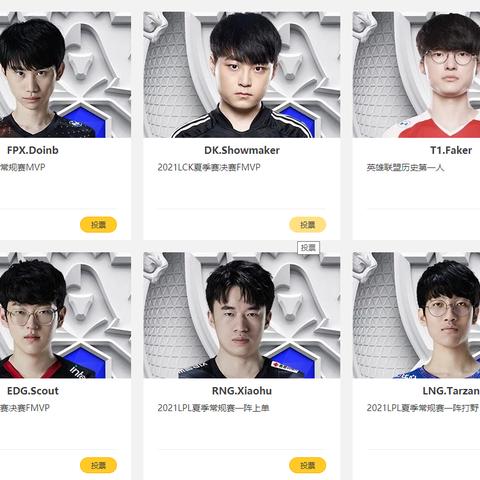Select the RNG.Xiaohu name text
The width and height of the screenshot is (480, 480).
click(x=242, y=391)
